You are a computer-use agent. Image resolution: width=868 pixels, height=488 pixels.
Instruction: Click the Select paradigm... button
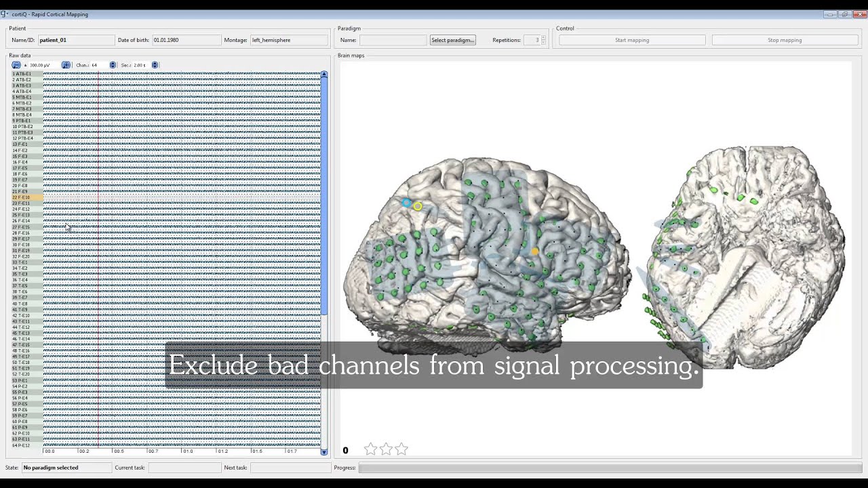(453, 40)
